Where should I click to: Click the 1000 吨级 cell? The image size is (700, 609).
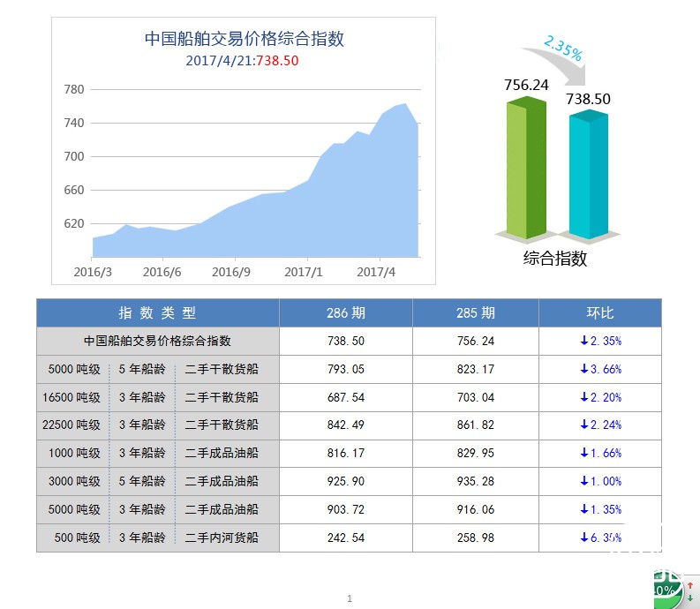point(74,453)
